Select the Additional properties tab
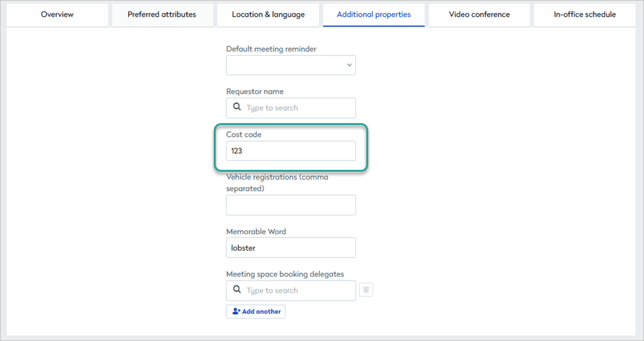The height and width of the screenshot is (341, 644). (x=374, y=15)
